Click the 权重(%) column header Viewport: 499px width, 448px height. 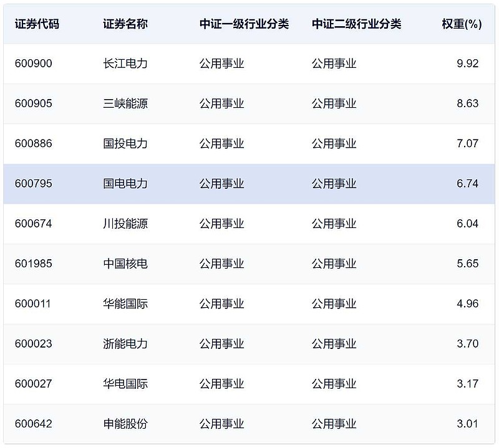[x=459, y=24]
